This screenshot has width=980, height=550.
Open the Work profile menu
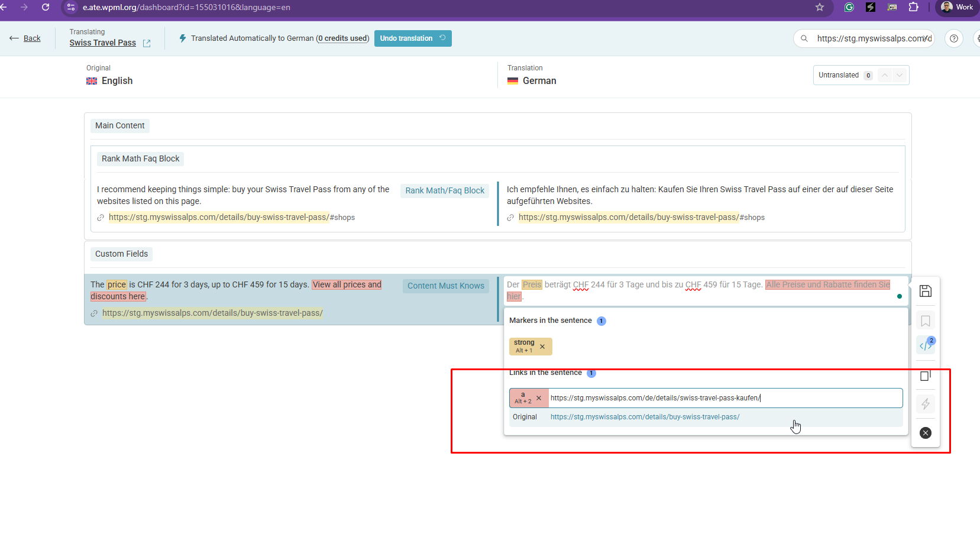[957, 7]
